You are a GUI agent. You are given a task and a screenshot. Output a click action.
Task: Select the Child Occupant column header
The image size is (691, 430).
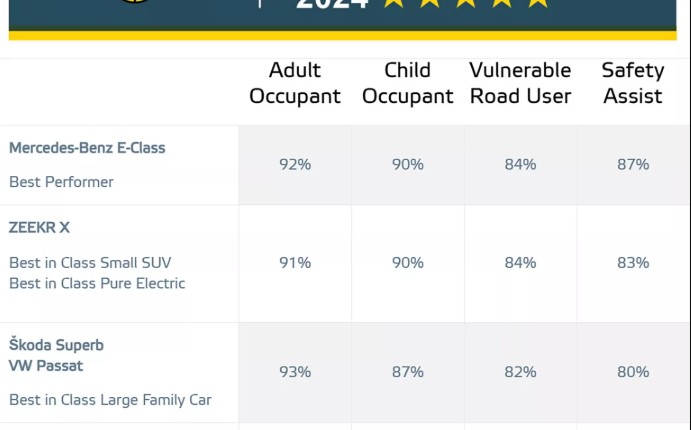click(x=407, y=83)
